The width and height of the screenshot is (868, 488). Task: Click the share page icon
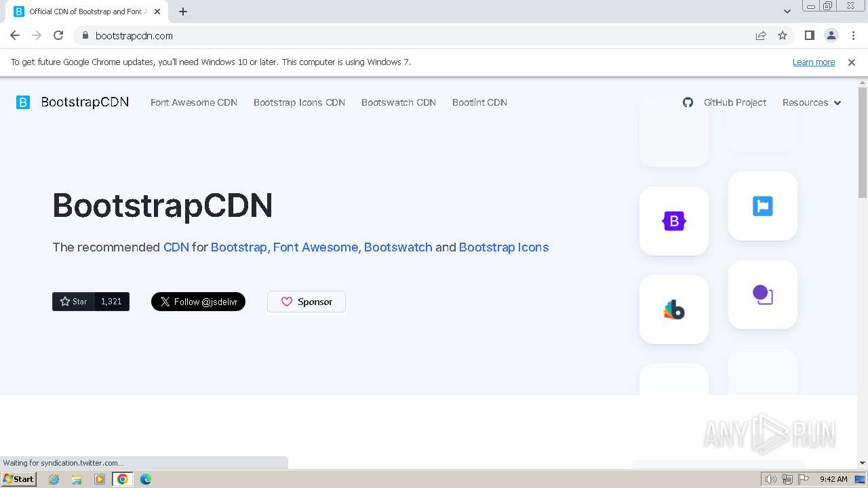[761, 35]
